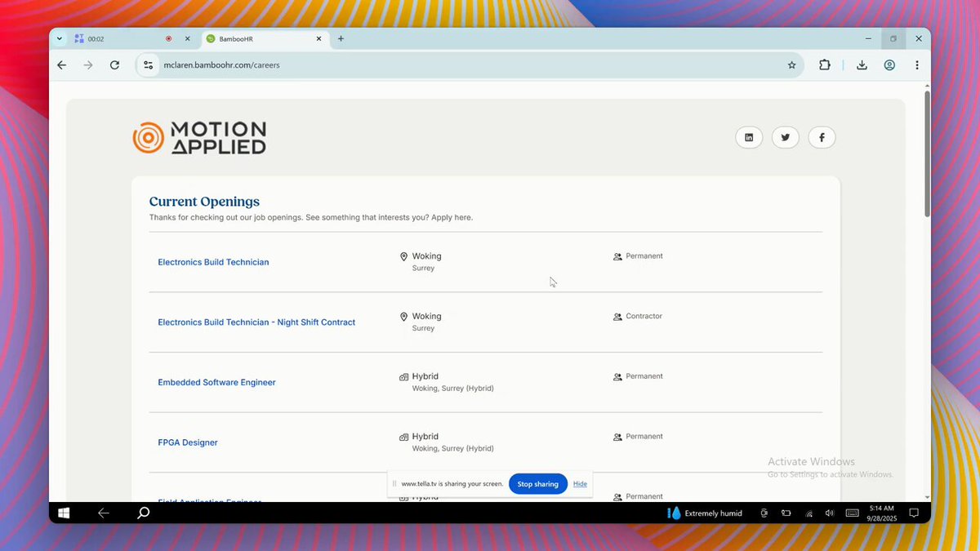This screenshot has width=980, height=551.
Task: Close the 00:02 recording tab
Action: tap(187, 38)
